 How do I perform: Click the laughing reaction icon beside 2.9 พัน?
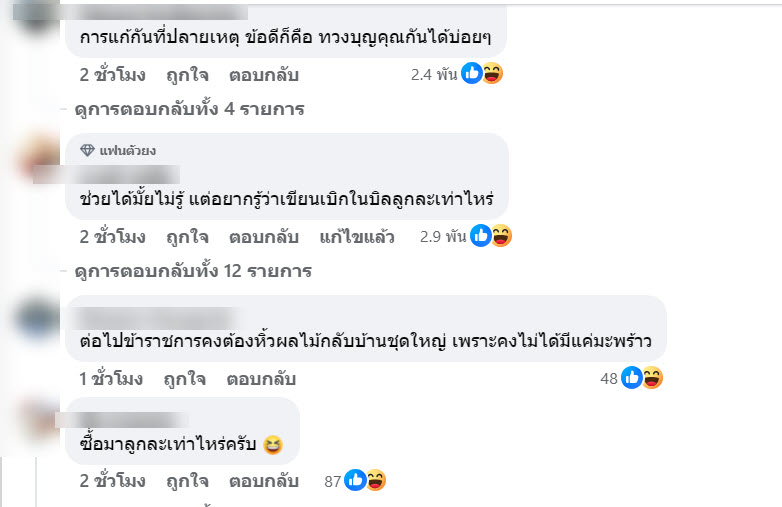pyautogui.click(x=501, y=237)
